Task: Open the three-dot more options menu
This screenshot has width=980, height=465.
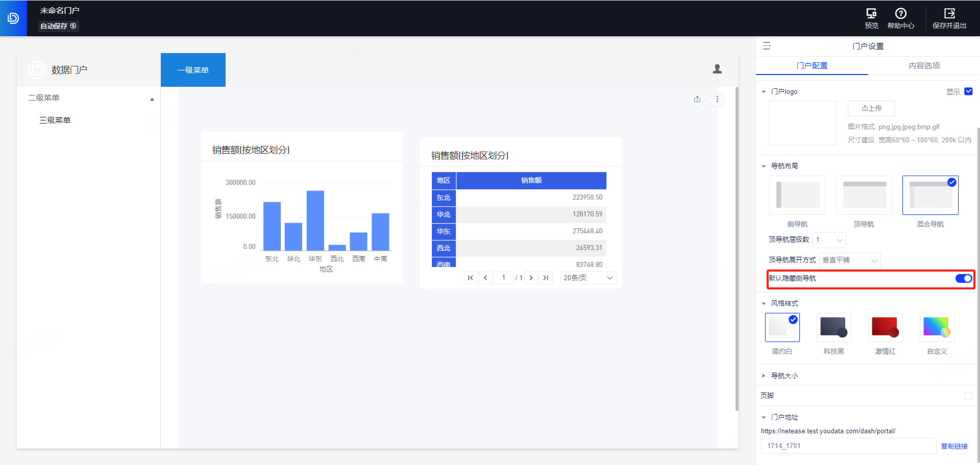Action: pyautogui.click(x=717, y=99)
